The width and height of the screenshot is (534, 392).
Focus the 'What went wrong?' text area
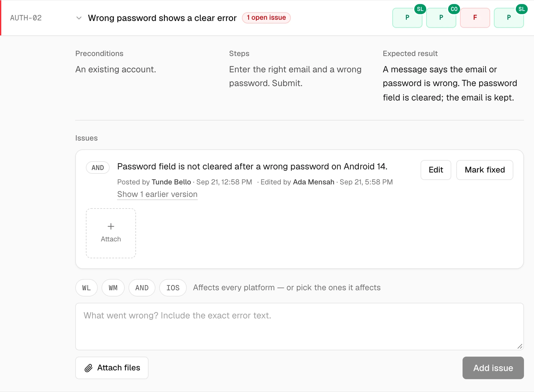(x=300, y=327)
